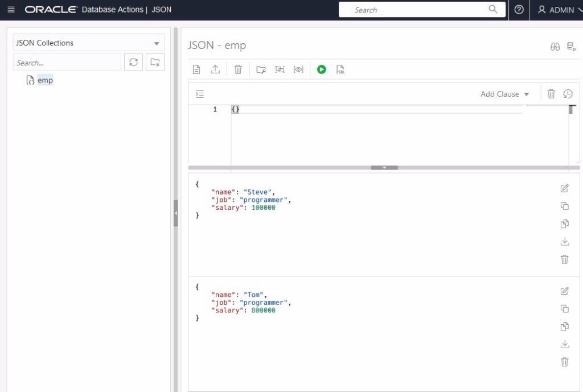Import documents into the emp collection
This screenshot has width=583, height=392.
[x=216, y=69]
